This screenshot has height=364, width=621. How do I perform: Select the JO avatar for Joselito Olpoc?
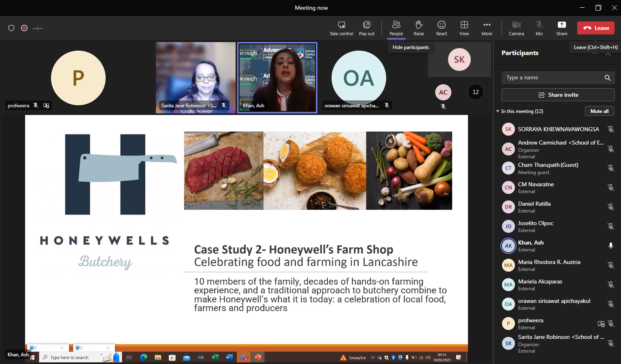508,226
